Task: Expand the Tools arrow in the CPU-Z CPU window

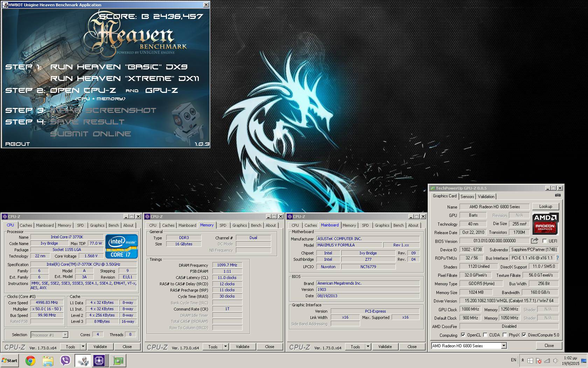Action: pyautogui.click(x=83, y=347)
